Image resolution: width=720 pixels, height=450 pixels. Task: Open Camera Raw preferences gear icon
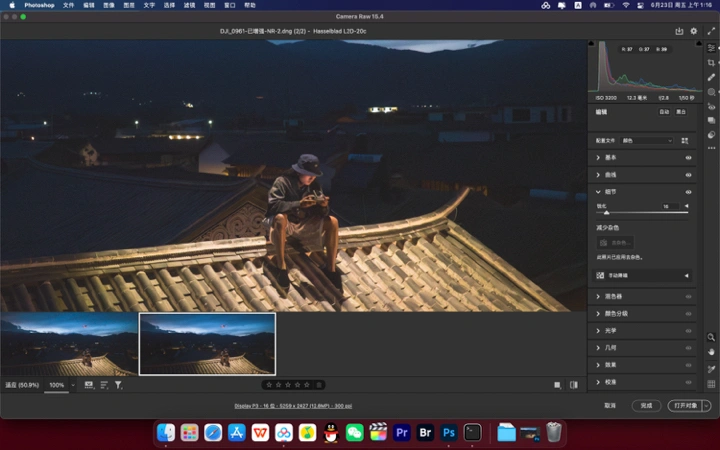click(x=694, y=31)
